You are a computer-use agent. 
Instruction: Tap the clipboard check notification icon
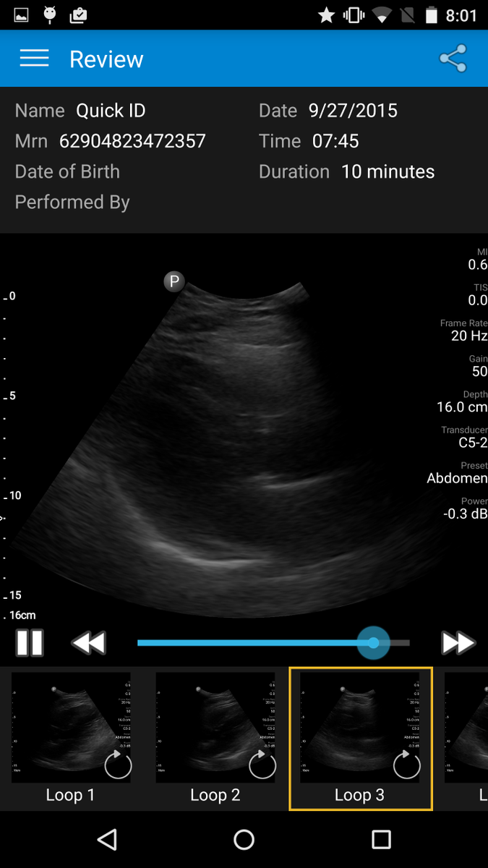[79, 14]
